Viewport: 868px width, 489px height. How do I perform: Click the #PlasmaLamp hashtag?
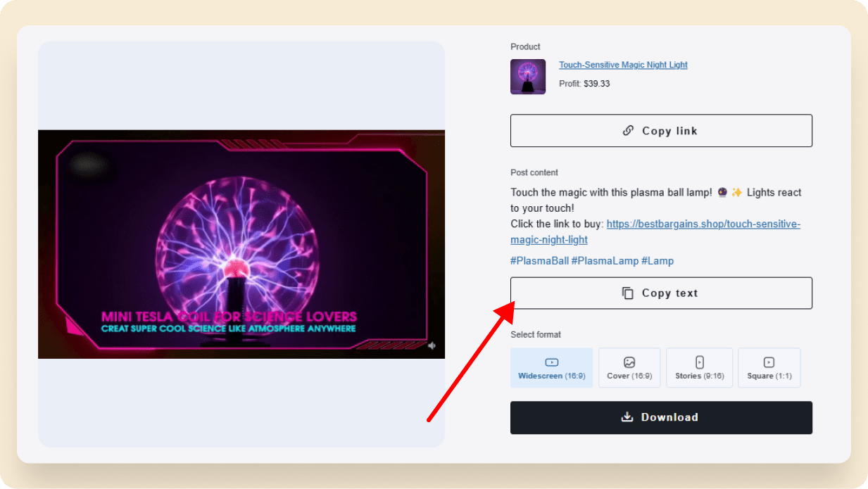(x=606, y=260)
